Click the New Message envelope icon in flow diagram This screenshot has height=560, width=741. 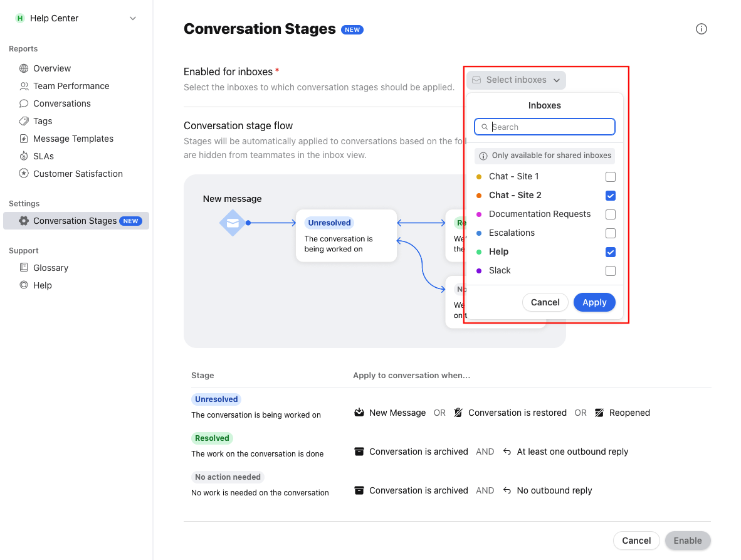[233, 223]
